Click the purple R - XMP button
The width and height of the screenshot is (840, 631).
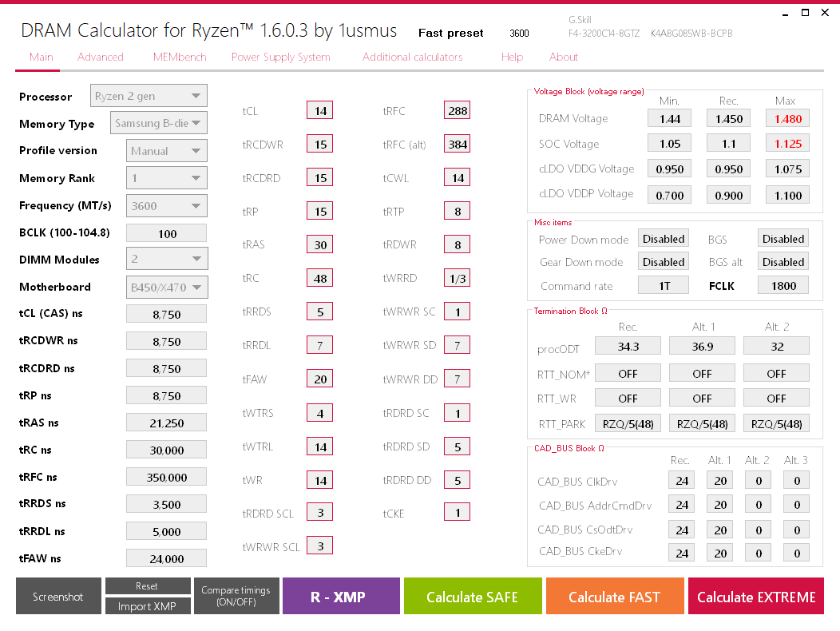coord(341,596)
